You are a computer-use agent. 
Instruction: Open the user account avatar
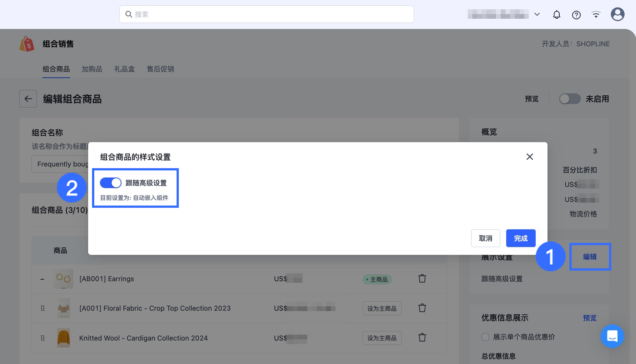click(x=618, y=14)
